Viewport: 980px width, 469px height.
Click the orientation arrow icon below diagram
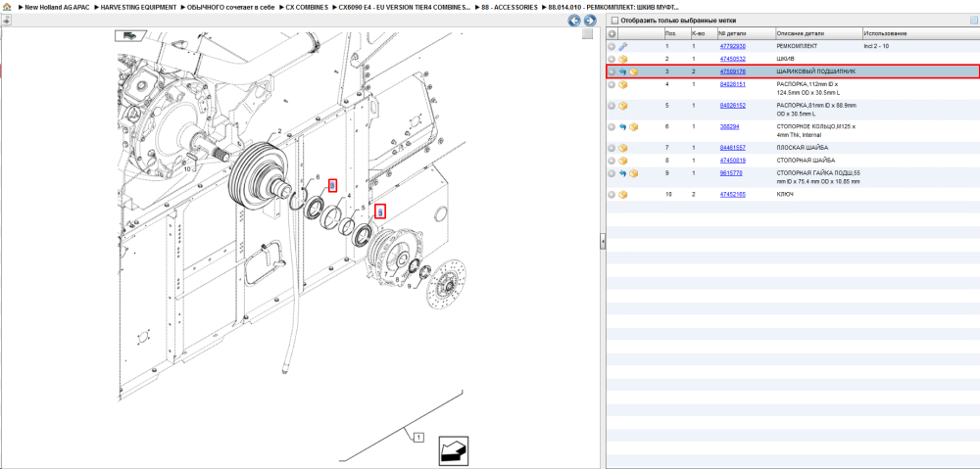point(453,449)
